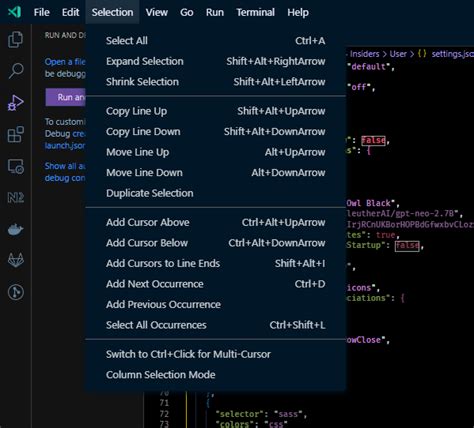This screenshot has width=474, height=428.
Task: Click the boxed false after Startup
Action: (407, 246)
